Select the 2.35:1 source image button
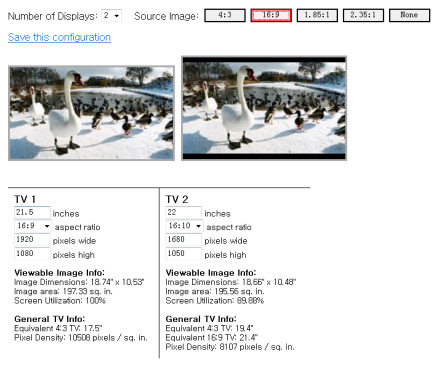This screenshot has height=375, width=434. tap(363, 15)
